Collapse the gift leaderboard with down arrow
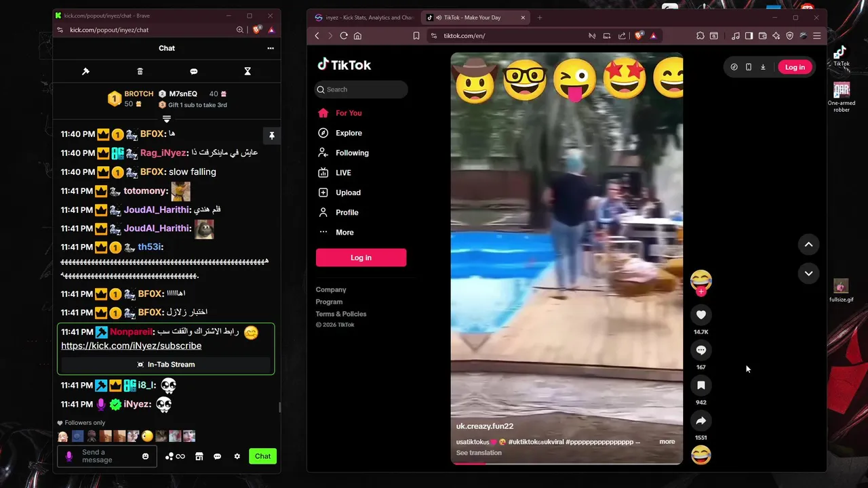Image resolution: width=868 pixels, height=488 pixels. point(167,119)
